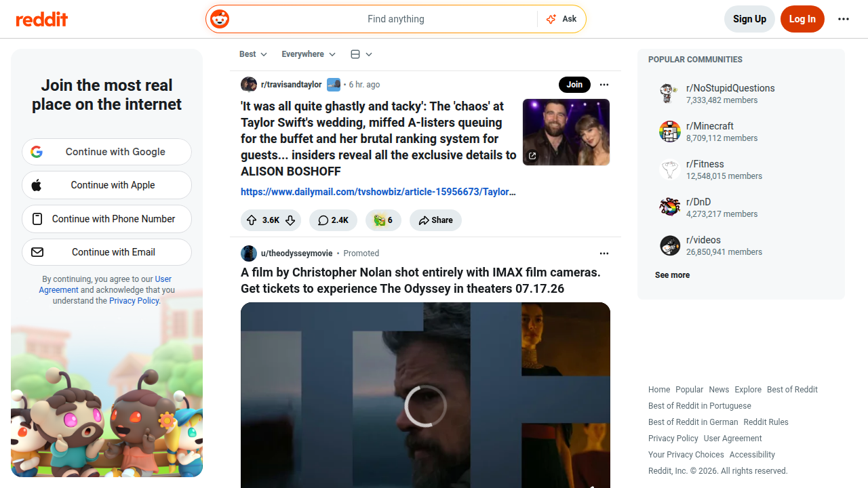Click the r/videos avatar icon
This screenshot has height=488, width=868.
(670, 245)
